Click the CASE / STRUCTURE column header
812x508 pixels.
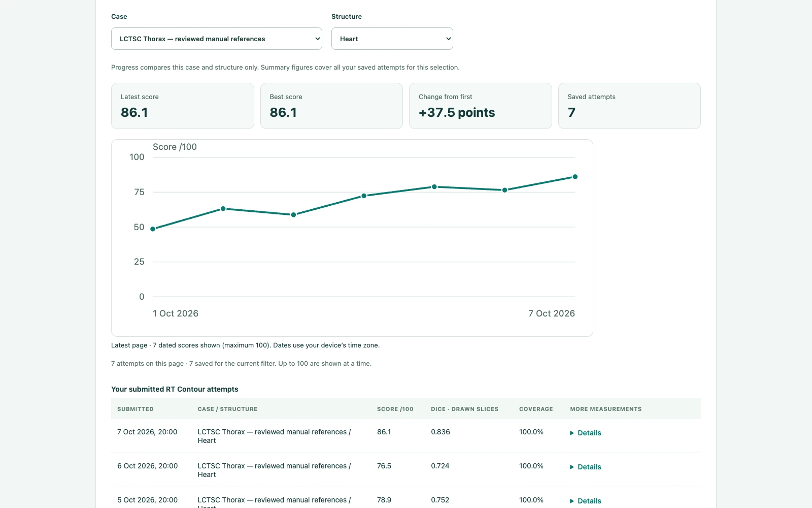pos(227,409)
